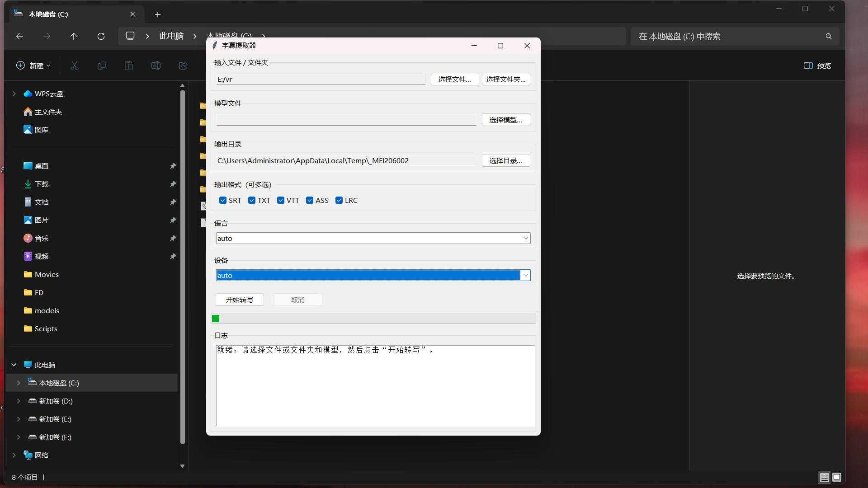868x488 pixels.
Task: Open a new Explorer tab with plus icon
Action: click(x=158, y=14)
